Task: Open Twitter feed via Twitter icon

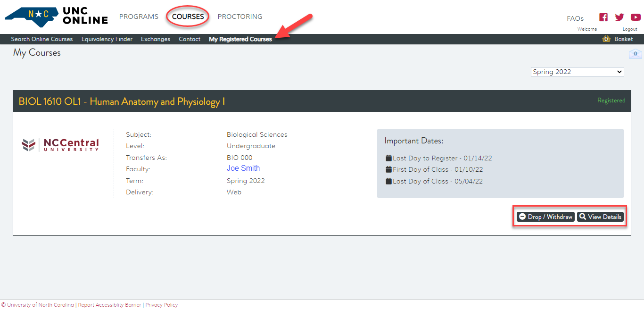Action: tap(619, 17)
